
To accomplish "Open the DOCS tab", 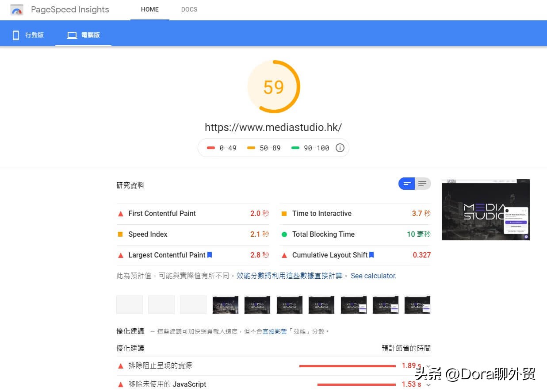I will (189, 9).
